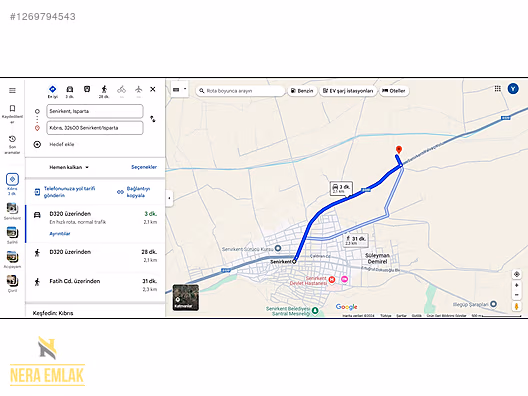
Task: Select walking route via D320, 28 dk.
Action: 96,256
